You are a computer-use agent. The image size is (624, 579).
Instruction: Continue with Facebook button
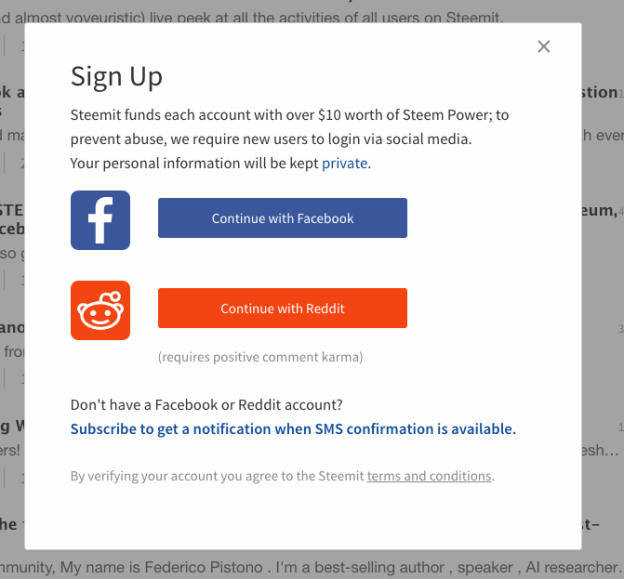[x=283, y=218]
